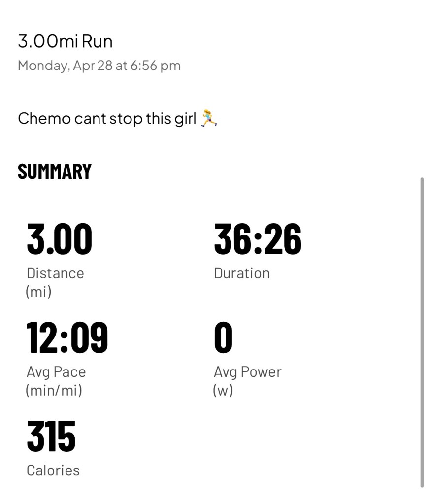Image resolution: width=427 pixels, height=504 pixels.
Task: Click the "Chemo cant stop this girl" caption
Action: (x=107, y=119)
